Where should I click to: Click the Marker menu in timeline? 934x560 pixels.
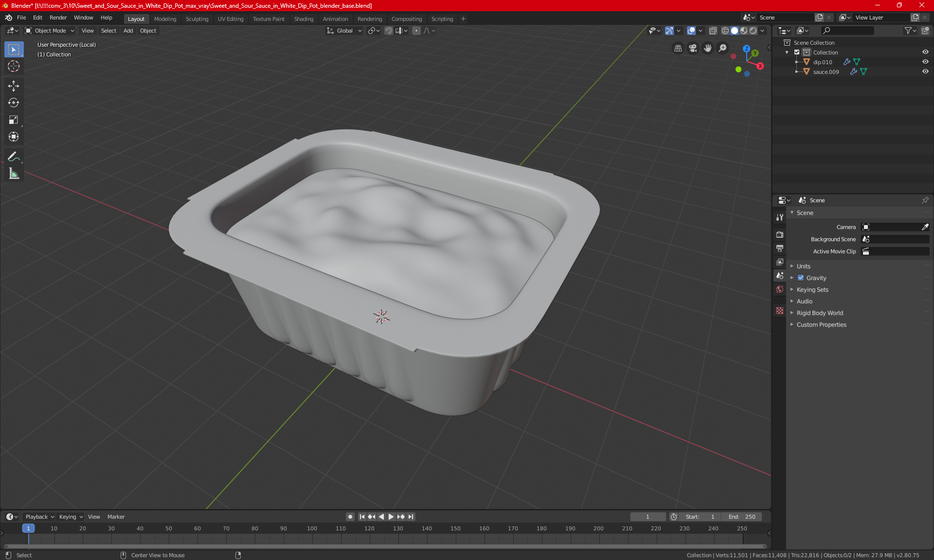click(116, 517)
